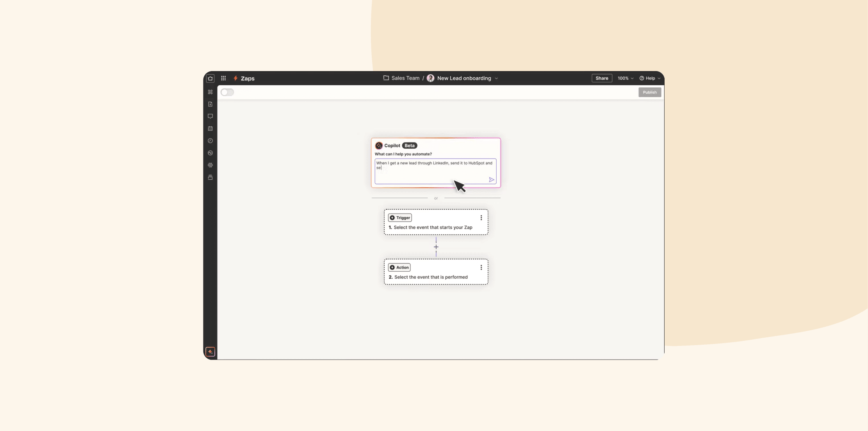Image resolution: width=868 pixels, height=431 pixels.
Task: Click the Zaps label in the top bar
Action: [248, 78]
